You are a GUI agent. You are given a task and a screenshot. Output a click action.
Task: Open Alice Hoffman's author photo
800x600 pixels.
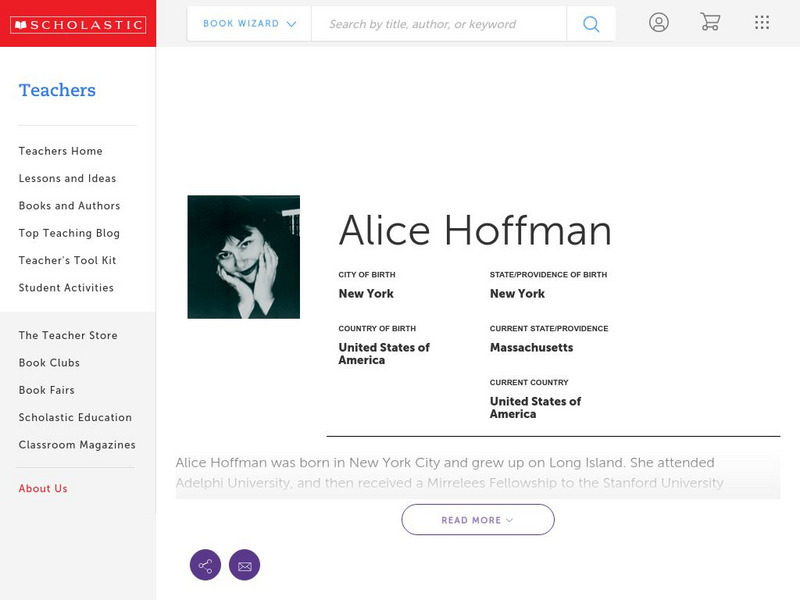tap(243, 257)
